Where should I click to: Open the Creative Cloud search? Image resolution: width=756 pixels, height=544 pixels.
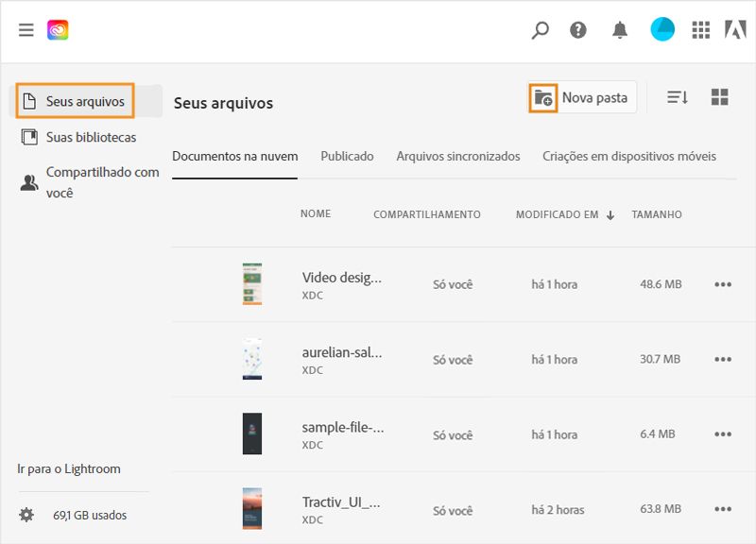540,30
